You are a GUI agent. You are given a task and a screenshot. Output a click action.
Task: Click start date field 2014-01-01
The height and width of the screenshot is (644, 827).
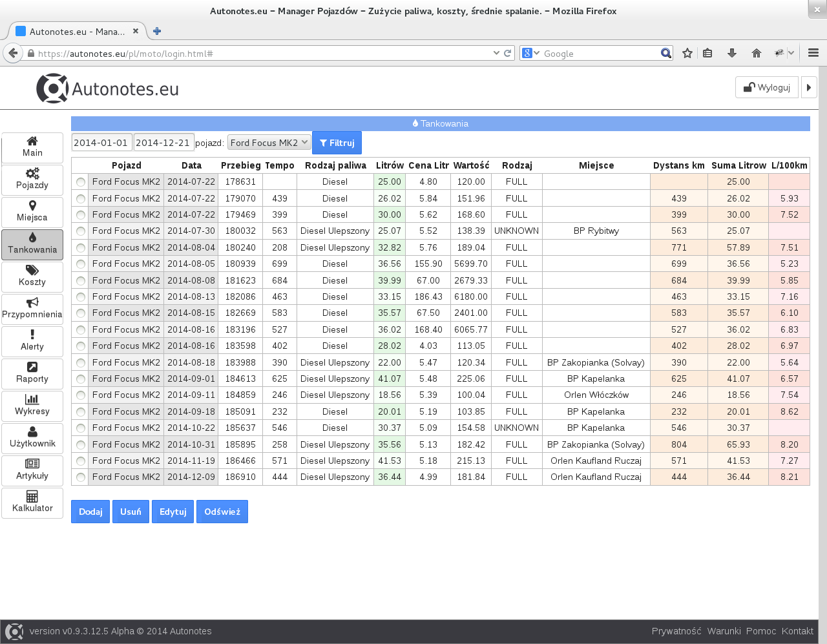point(101,143)
